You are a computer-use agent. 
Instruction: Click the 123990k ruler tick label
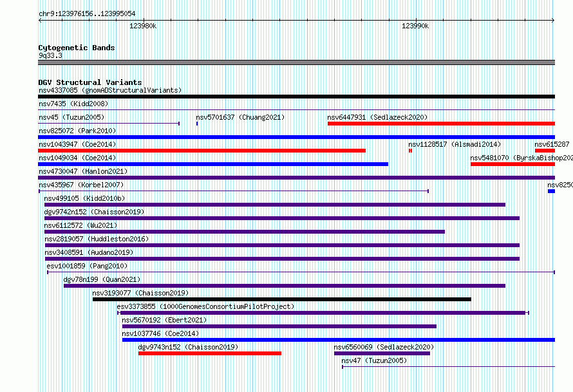415,26
